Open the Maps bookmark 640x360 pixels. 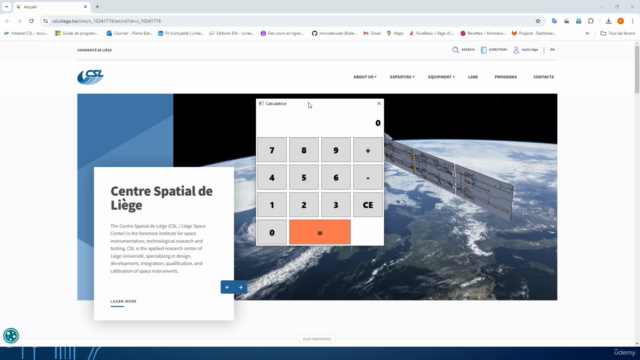[x=395, y=33]
